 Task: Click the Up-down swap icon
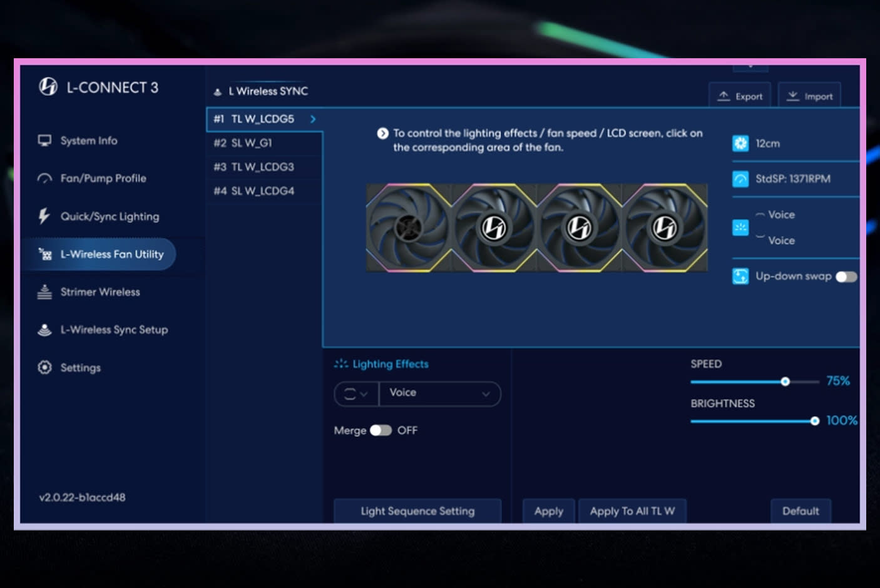pyautogui.click(x=740, y=276)
